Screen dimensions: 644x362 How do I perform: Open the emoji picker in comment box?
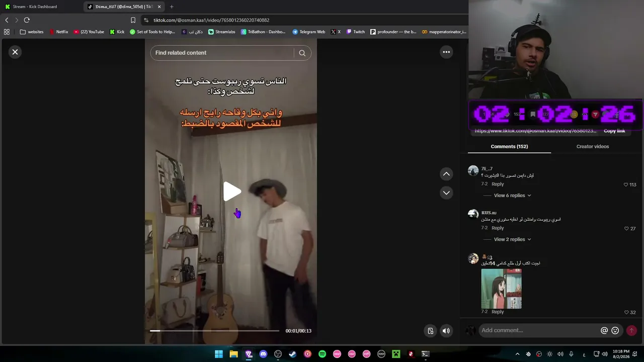(x=615, y=330)
